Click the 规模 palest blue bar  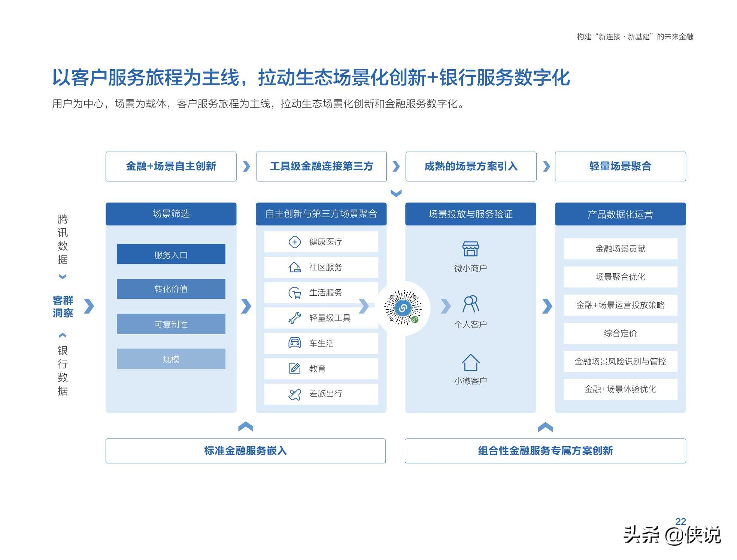tap(171, 359)
